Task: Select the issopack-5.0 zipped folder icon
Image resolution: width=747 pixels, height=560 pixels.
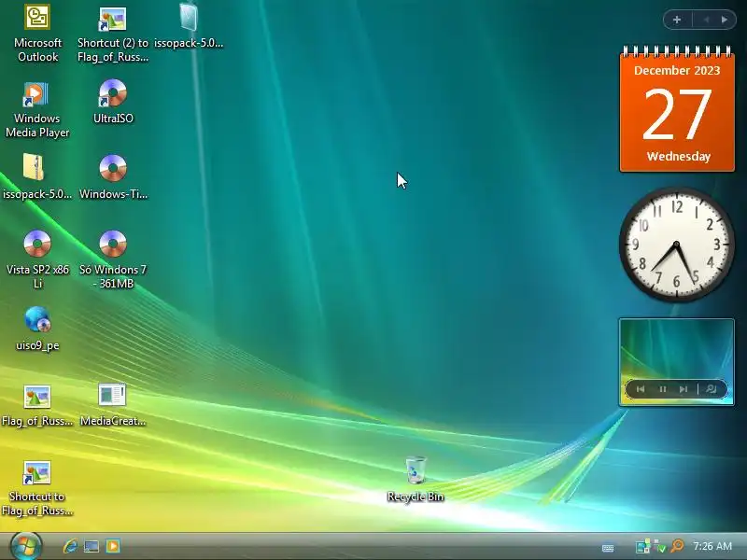Action: point(37,176)
